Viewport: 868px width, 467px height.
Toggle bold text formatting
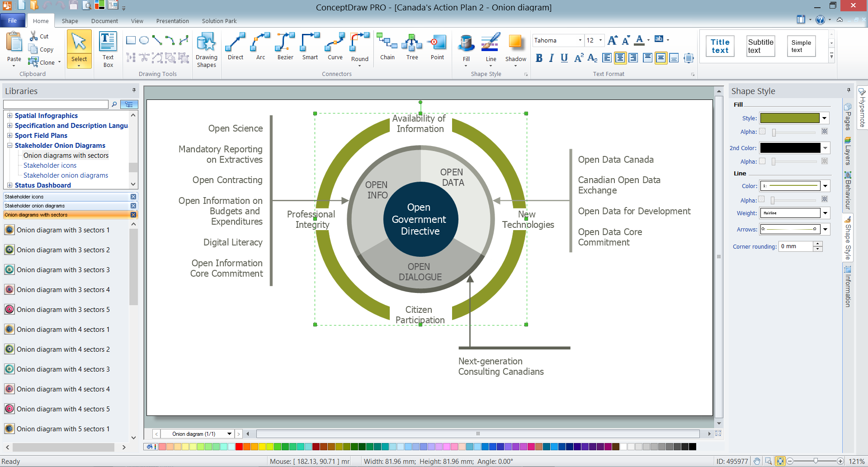coord(539,58)
